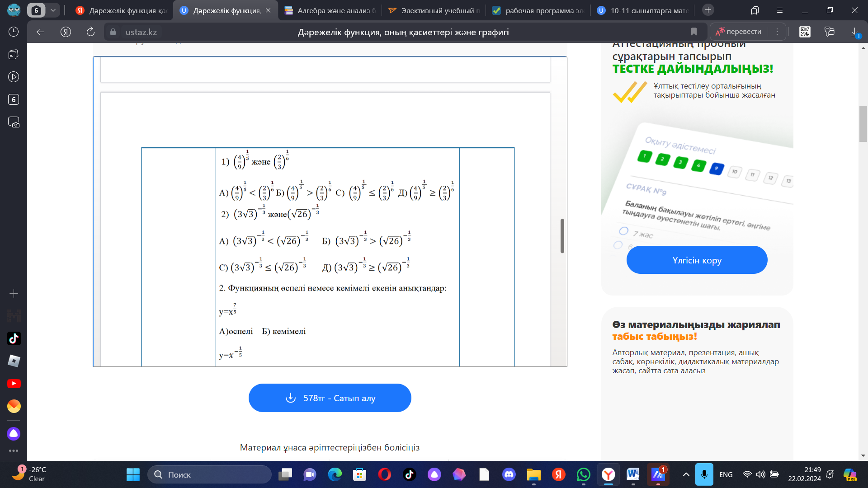The image size is (868, 488).
Task: Click the browser reload page icon
Action: pyautogui.click(x=90, y=32)
